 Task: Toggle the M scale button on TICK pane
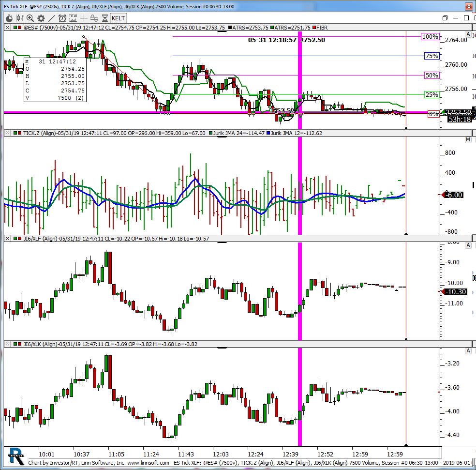(468, 140)
